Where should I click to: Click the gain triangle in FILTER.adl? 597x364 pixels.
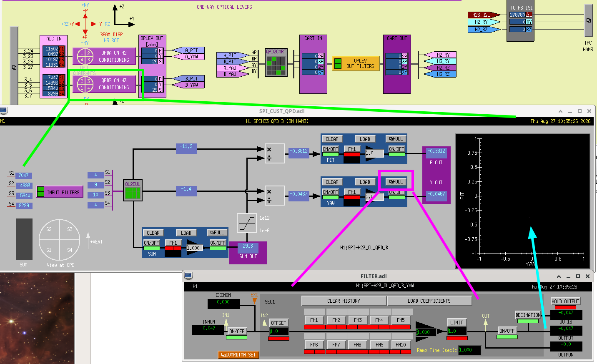point(426,331)
